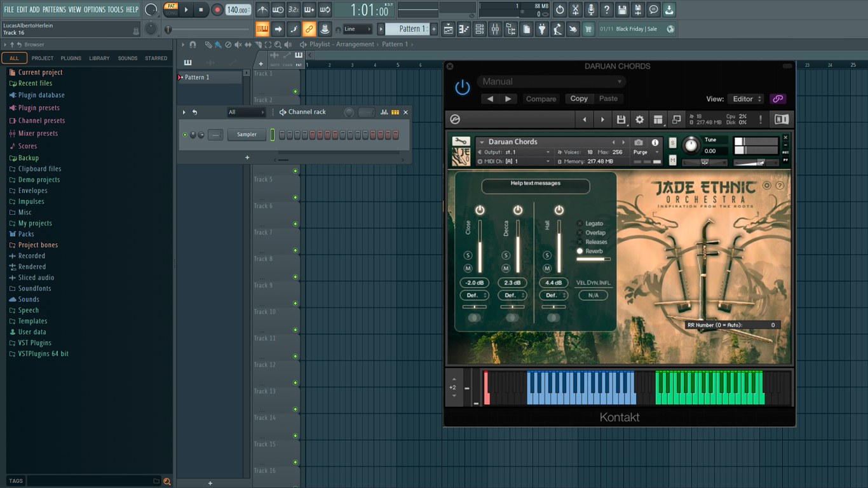Click the browser search magnifier icon
868x488 pixels.
pos(167,482)
